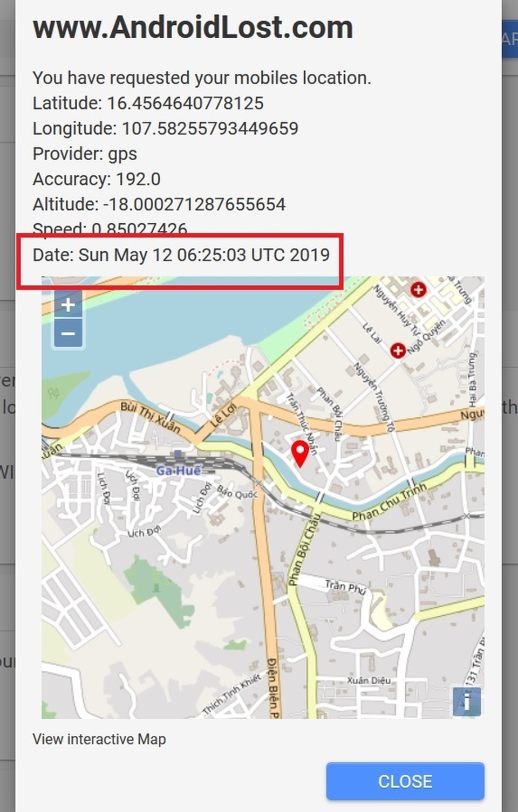Image resolution: width=518 pixels, height=812 pixels.
Task: Click the www.AndroidLost.com heading
Action: tap(193, 27)
